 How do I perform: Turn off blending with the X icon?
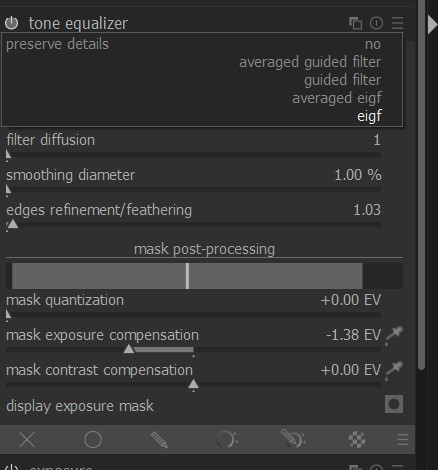point(27,440)
